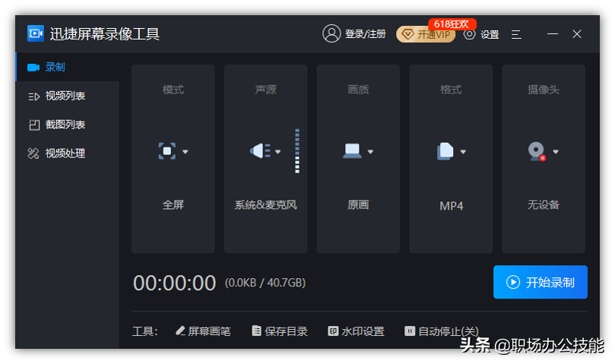Click the user avatar icon
615x364 pixels.
click(x=331, y=33)
